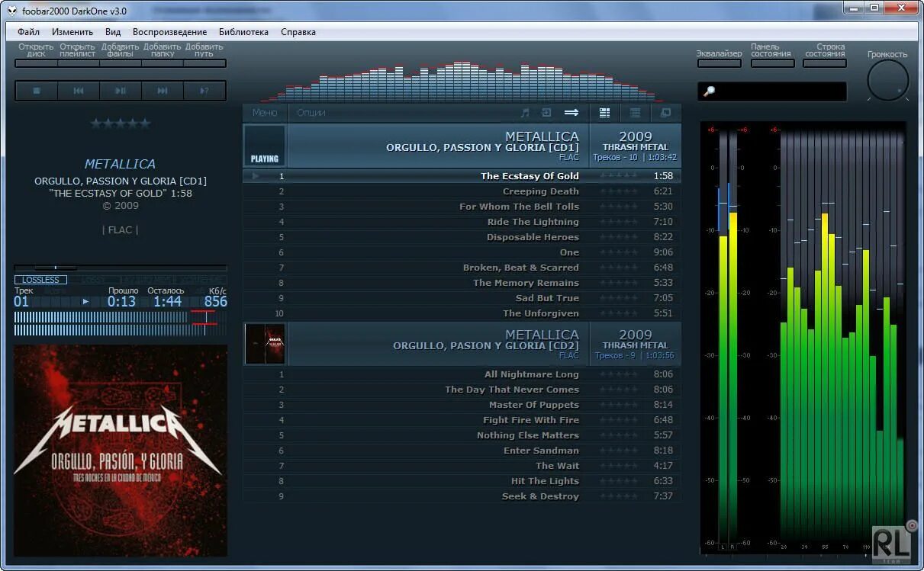The width and height of the screenshot is (924, 571).
Task: Toggle the LOSSLESS indicator
Action: [x=40, y=280]
